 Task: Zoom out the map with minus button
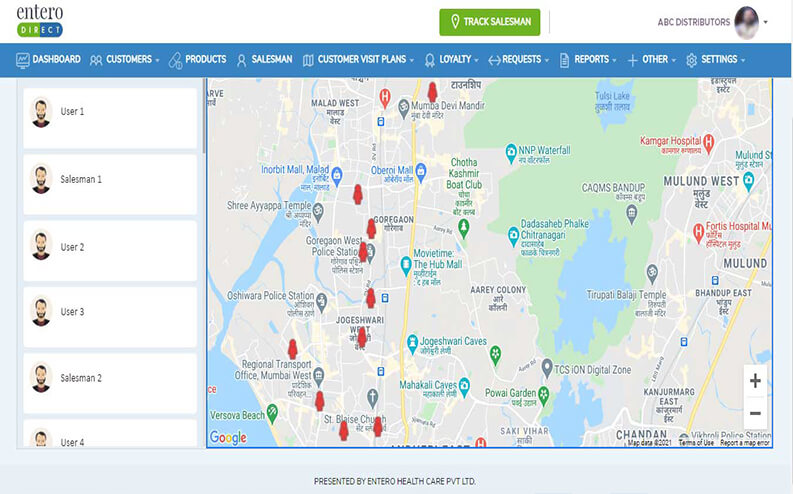point(755,413)
